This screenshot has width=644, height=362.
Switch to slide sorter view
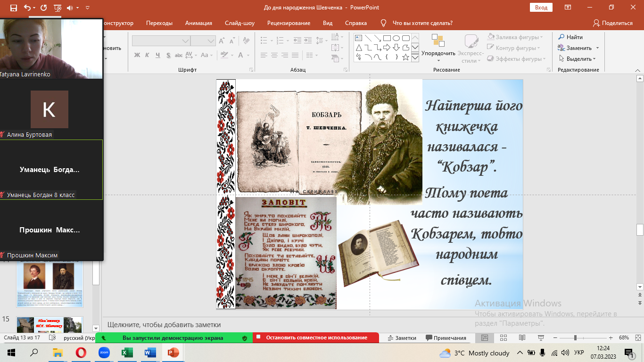(x=503, y=338)
